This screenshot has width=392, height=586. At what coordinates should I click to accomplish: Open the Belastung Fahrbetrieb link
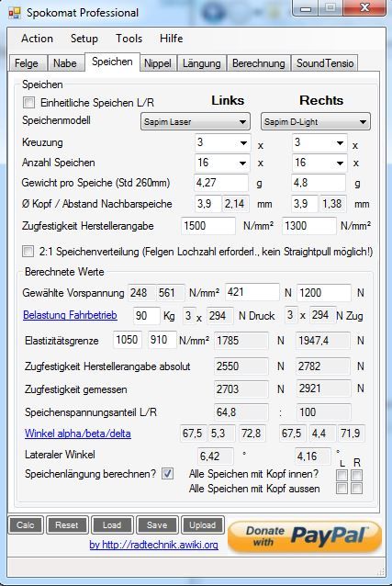[70, 315]
